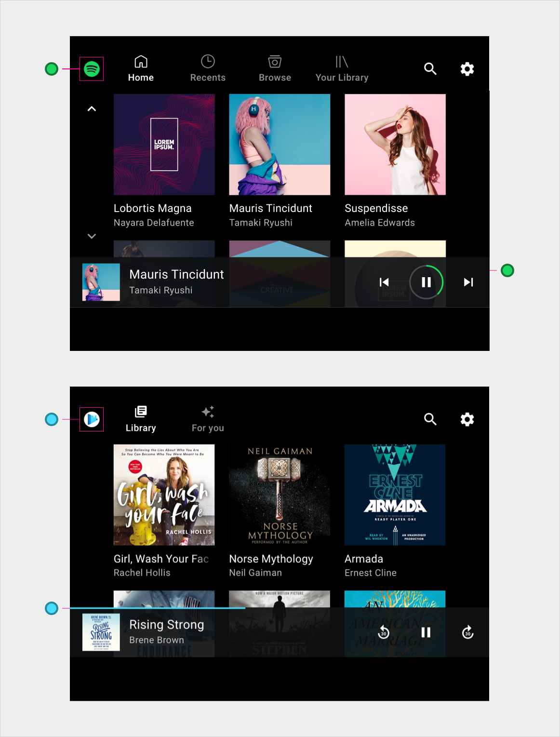560x737 pixels.
Task: Go back to the previous track
Action: tap(384, 282)
